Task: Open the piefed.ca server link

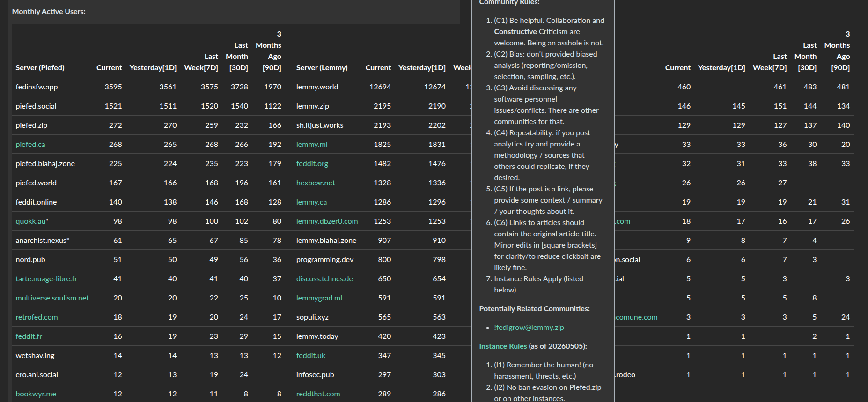Action: click(30, 145)
